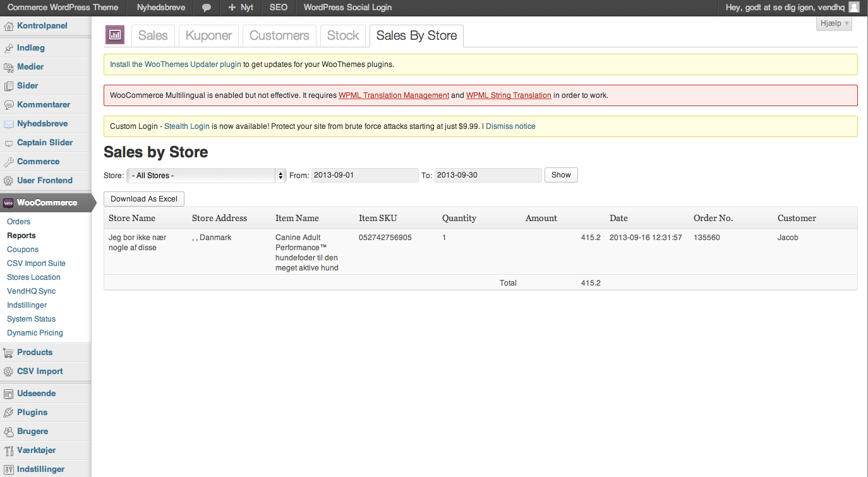The width and height of the screenshot is (868, 477).
Task: Open the WPML Translation Management link
Action: 394,95
